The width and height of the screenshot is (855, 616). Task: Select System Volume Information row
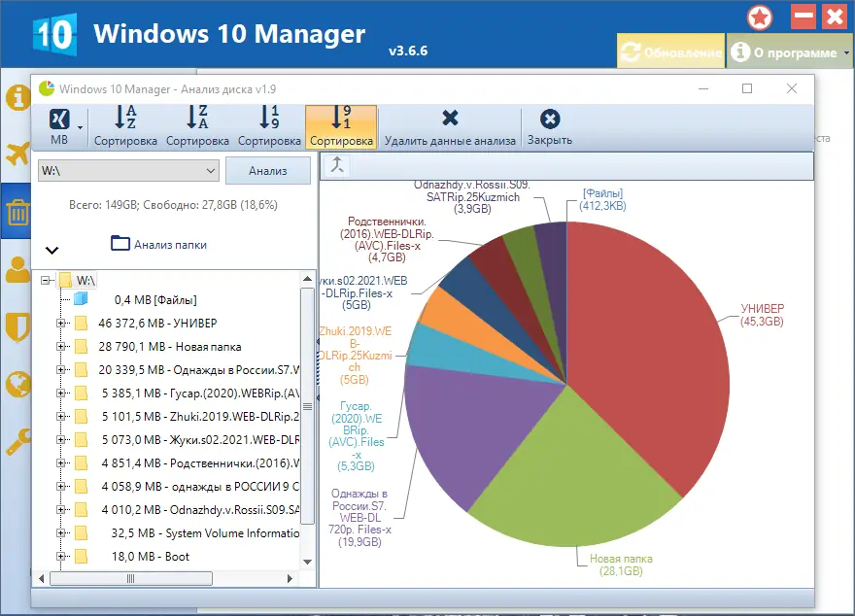205,533
